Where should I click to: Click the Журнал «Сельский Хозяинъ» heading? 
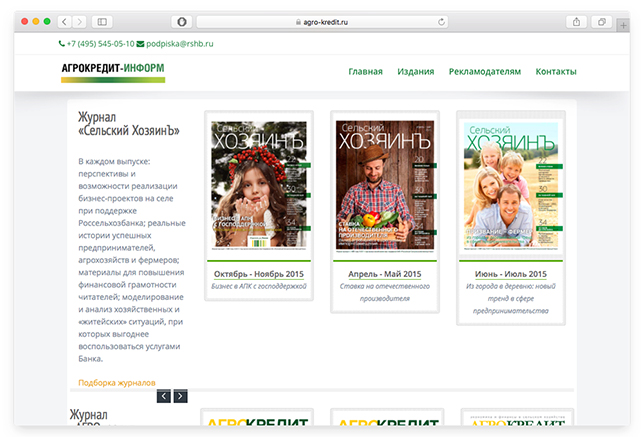pos(129,124)
